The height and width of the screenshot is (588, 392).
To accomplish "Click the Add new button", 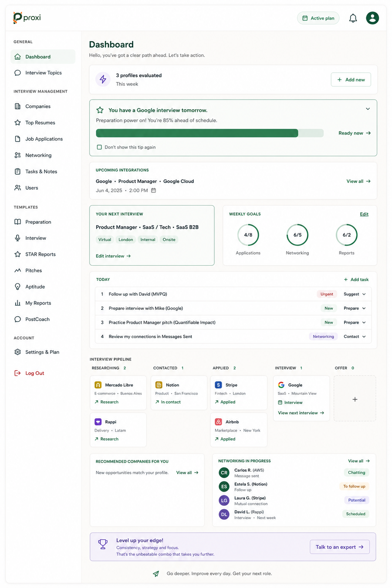I will point(351,80).
